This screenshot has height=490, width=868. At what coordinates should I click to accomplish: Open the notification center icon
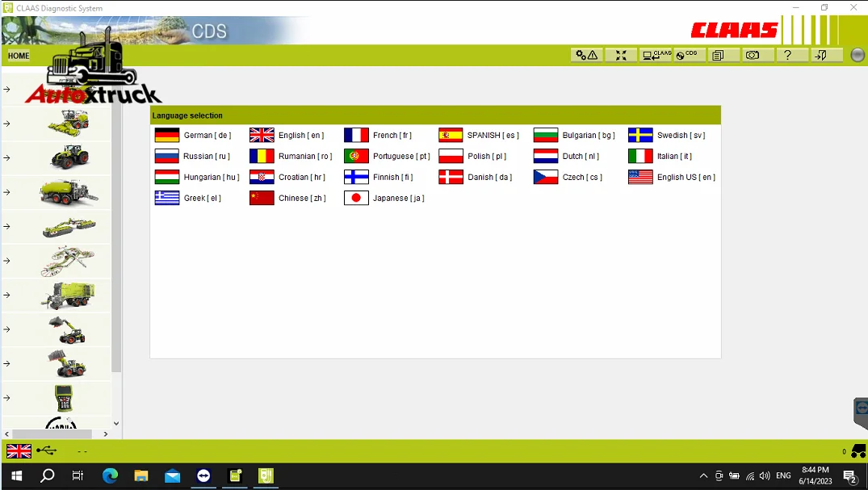pos(850,475)
